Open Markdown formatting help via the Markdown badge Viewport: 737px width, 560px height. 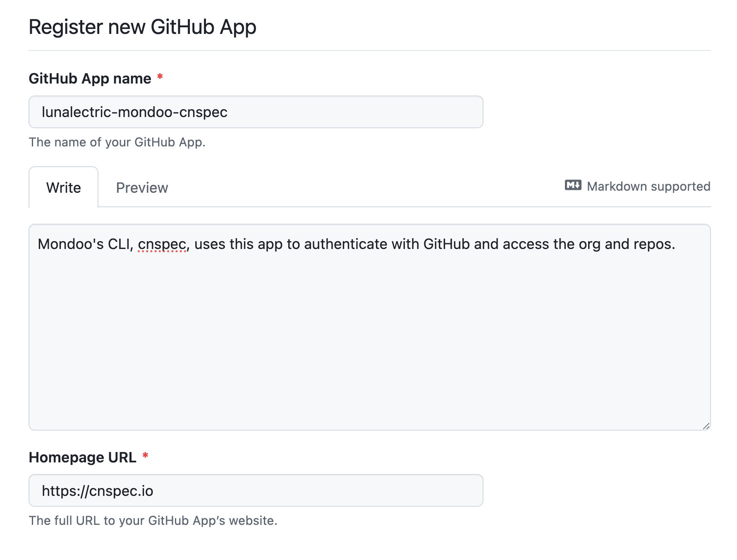point(572,186)
